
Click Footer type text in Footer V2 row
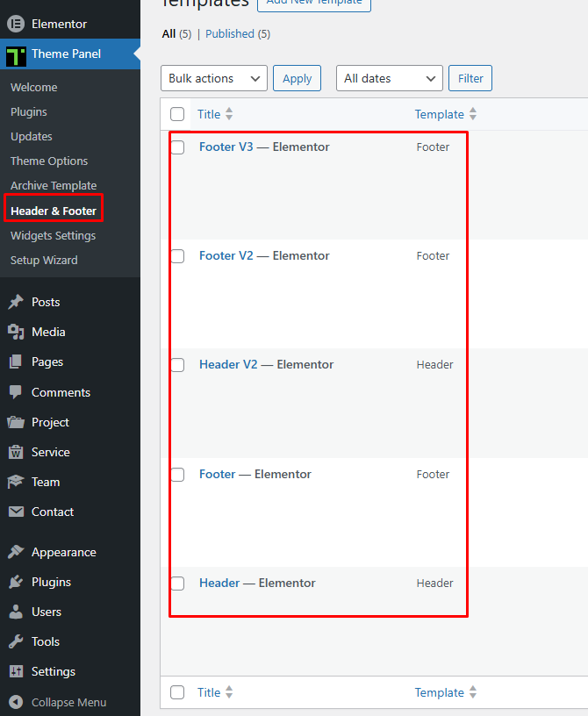[433, 255]
